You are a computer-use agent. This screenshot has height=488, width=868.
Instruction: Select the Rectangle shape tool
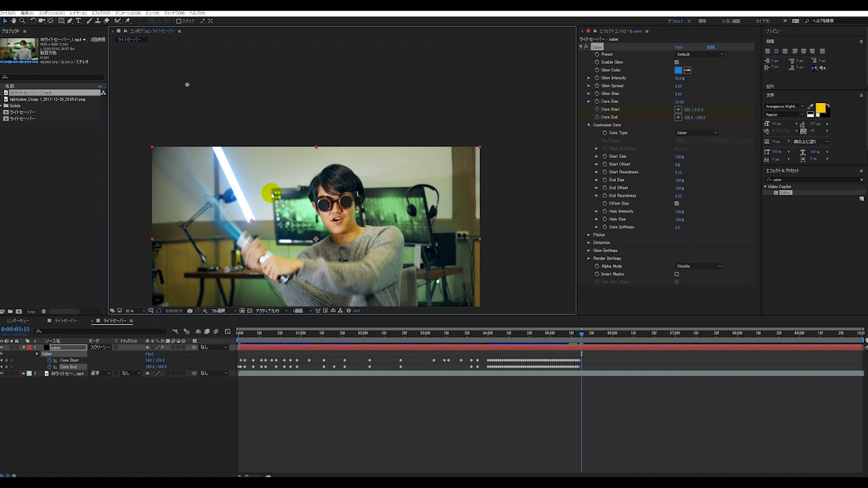pyautogui.click(x=61, y=21)
